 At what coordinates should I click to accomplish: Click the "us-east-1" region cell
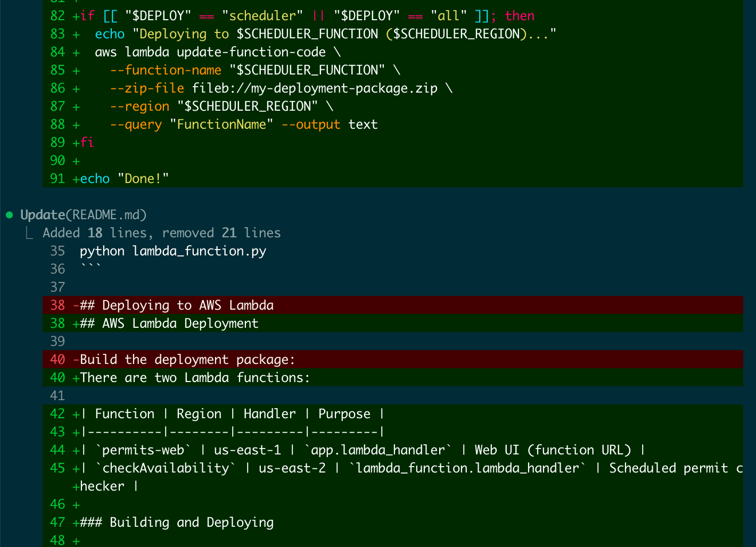[x=248, y=450]
